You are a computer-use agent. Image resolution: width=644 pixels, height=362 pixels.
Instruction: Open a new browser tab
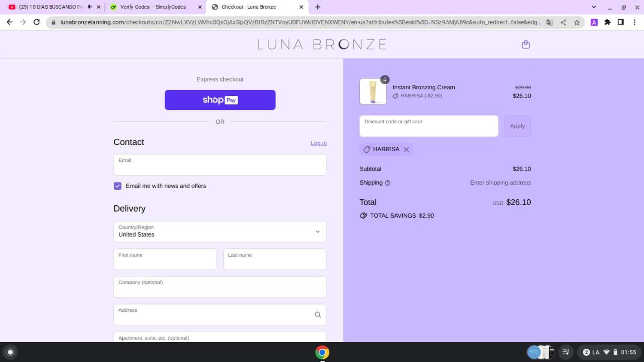pos(318,7)
